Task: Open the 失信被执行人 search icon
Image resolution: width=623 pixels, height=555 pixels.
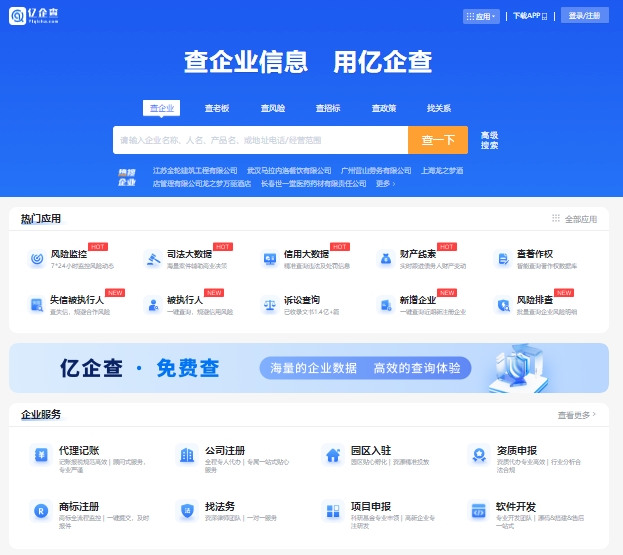Action: pos(37,305)
